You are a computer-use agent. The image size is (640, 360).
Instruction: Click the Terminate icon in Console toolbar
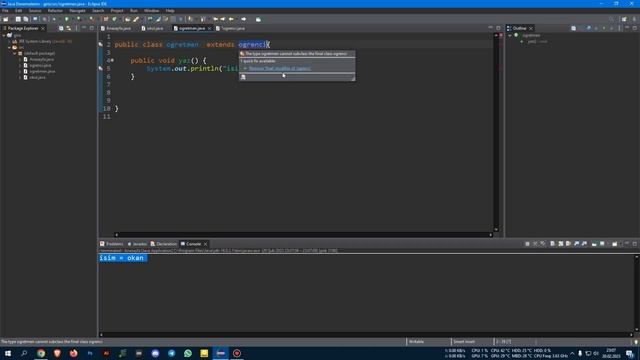click(x=527, y=244)
